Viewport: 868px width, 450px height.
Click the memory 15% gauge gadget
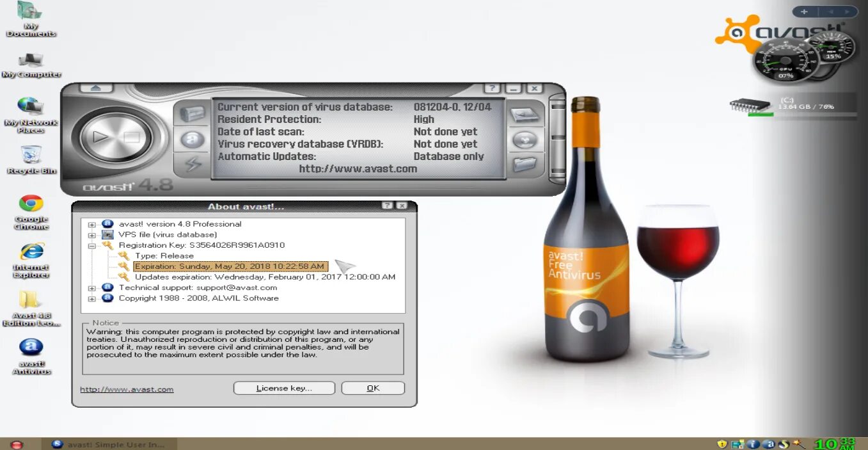click(832, 47)
